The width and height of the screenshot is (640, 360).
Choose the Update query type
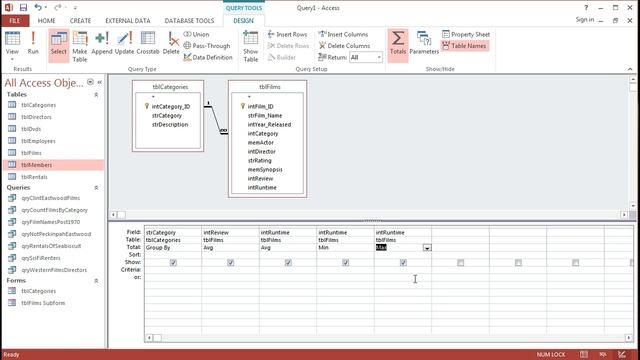[x=124, y=43]
